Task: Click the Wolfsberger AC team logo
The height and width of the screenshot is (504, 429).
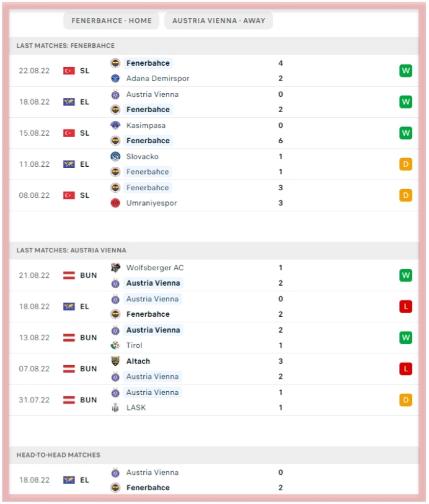Action: (115, 268)
